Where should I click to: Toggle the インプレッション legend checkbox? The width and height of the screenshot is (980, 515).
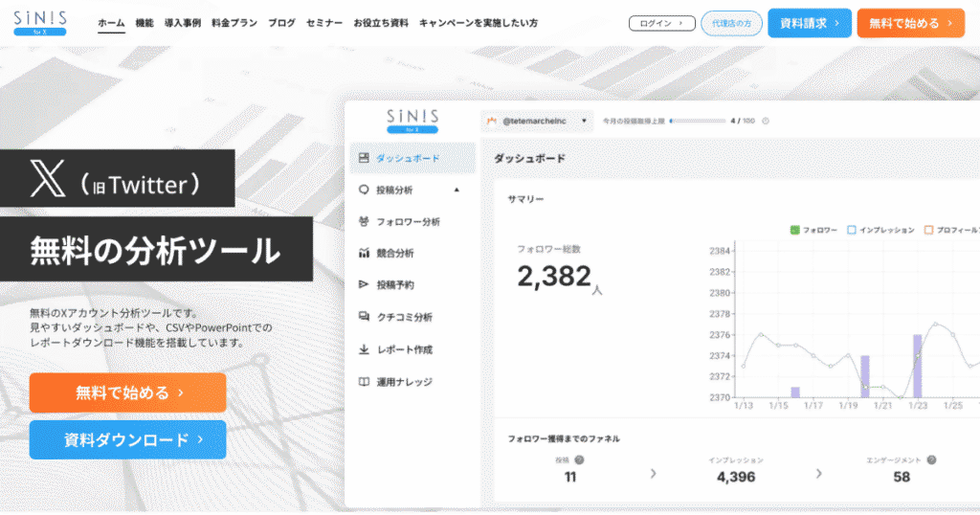point(851,230)
